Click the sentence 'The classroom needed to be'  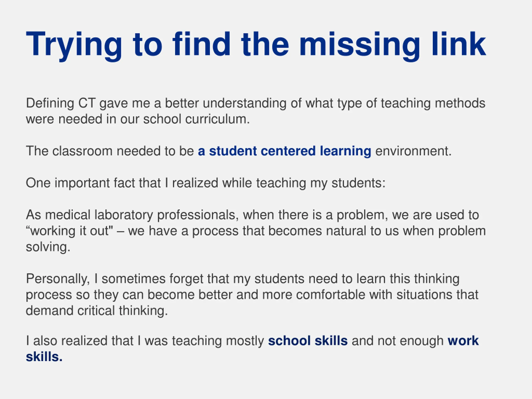pyautogui.click(x=110, y=151)
